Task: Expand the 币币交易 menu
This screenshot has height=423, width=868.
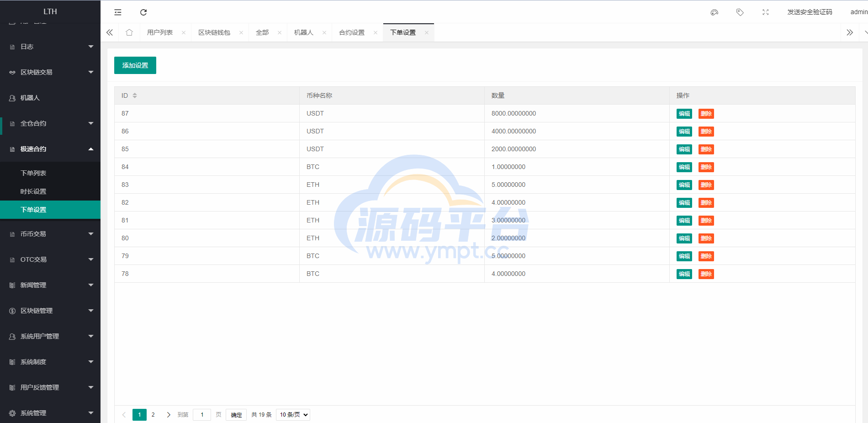Action: click(91, 234)
